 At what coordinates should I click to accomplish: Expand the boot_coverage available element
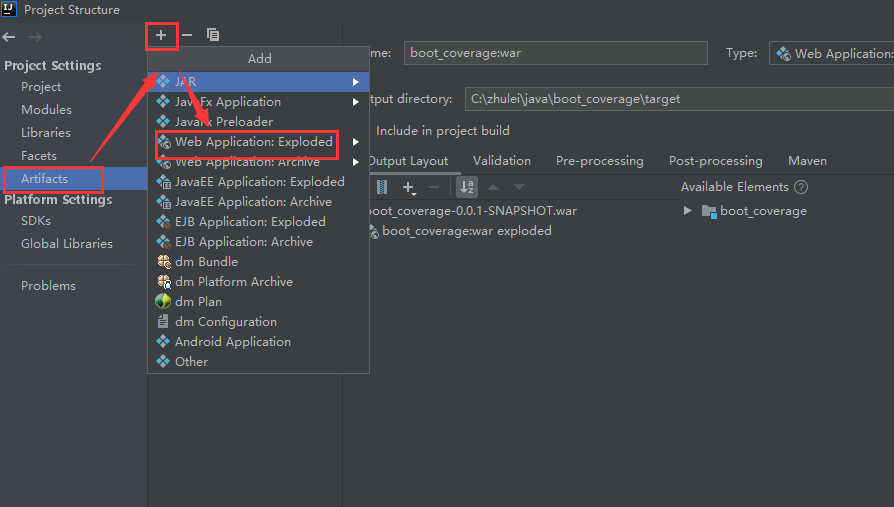pos(687,211)
